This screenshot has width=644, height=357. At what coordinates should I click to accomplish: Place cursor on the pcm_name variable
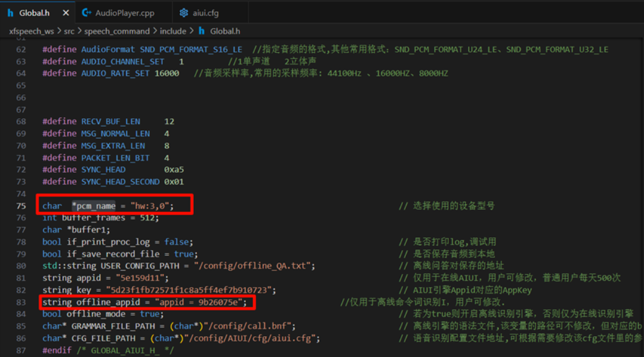coord(96,206)
